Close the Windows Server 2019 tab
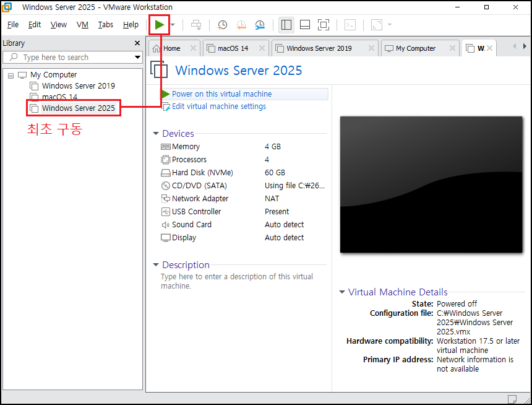Image resolution: width=532 pixels, height=405 pixels. click(371, 48)
